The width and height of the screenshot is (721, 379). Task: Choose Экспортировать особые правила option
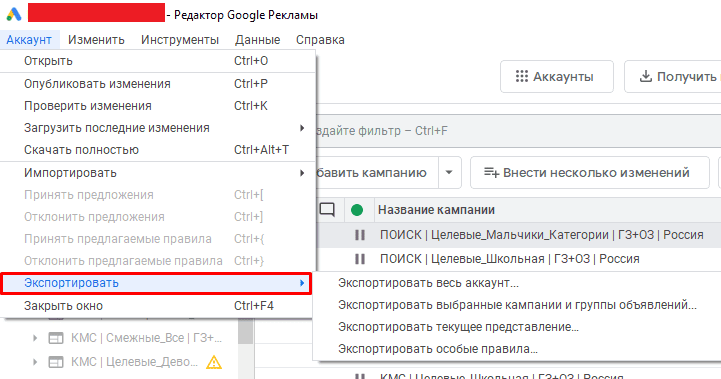[x=517, y=349]
